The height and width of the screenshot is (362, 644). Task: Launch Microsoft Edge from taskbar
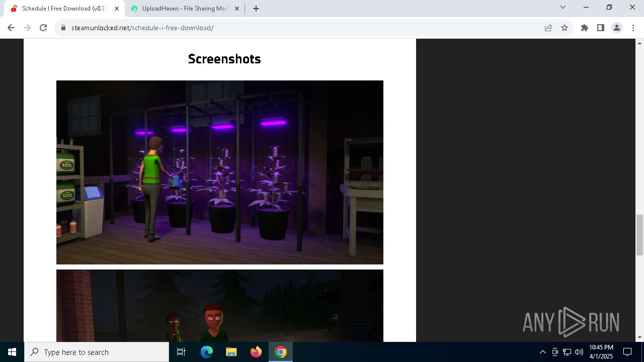coord(207,352)
